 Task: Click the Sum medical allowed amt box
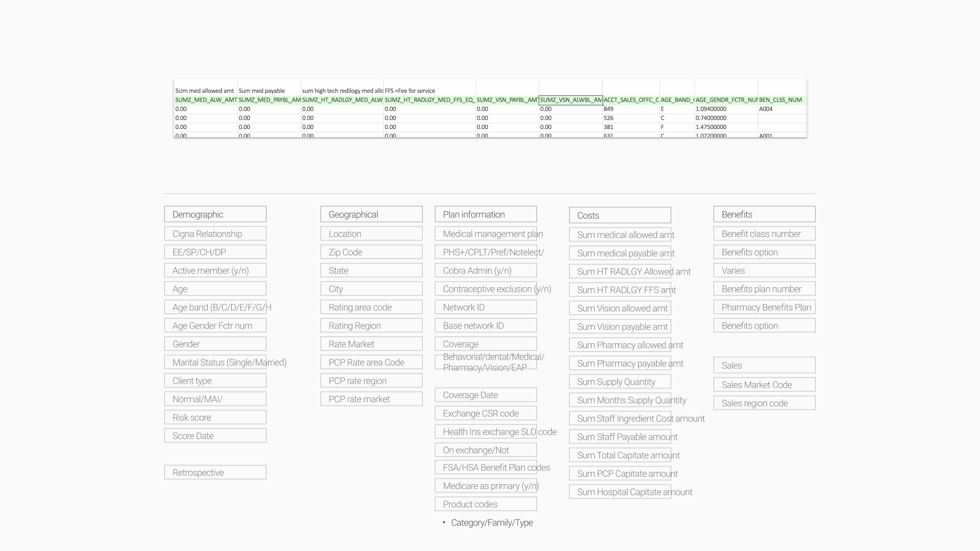620,235
